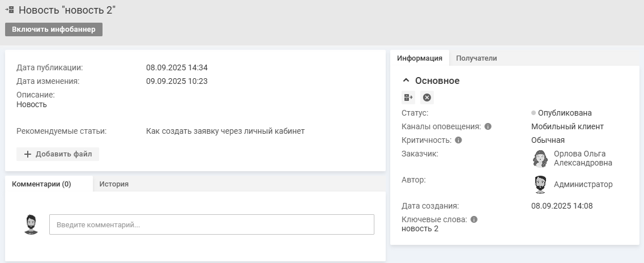The height and width of the screenshot is (263, 644).
Task: Click info icon next to Ключевые слова
Action: (474, 219)
